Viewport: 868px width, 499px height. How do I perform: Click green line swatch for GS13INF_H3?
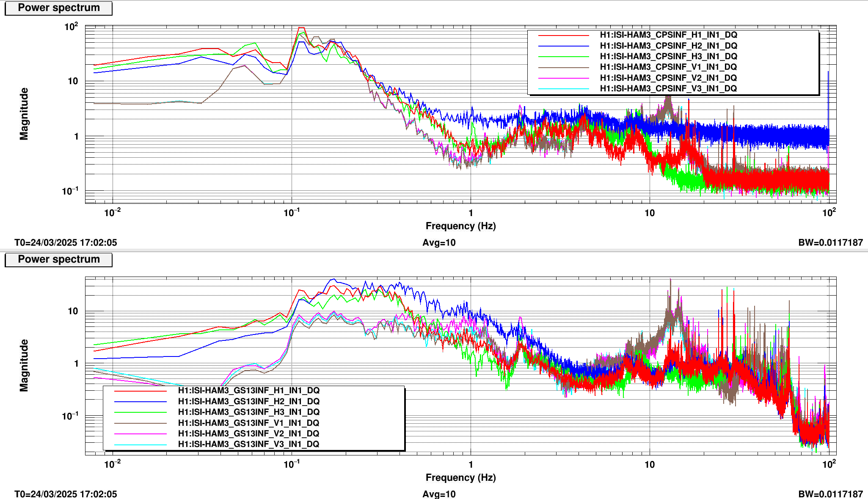[141, 412]
